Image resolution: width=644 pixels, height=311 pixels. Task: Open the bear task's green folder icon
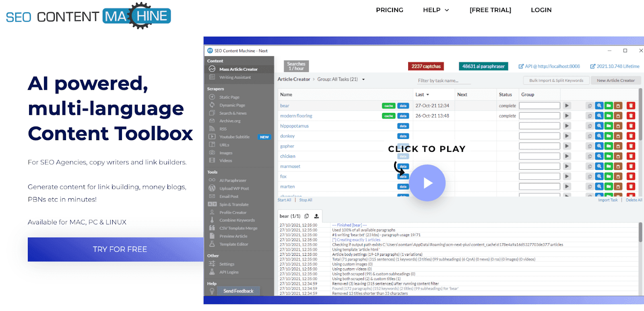point(609,106)
